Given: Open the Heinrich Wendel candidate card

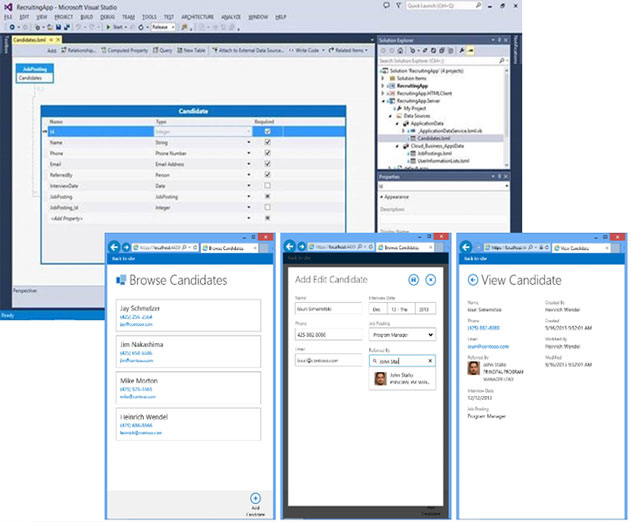Looking at the screenshot, I should (188, 424).
